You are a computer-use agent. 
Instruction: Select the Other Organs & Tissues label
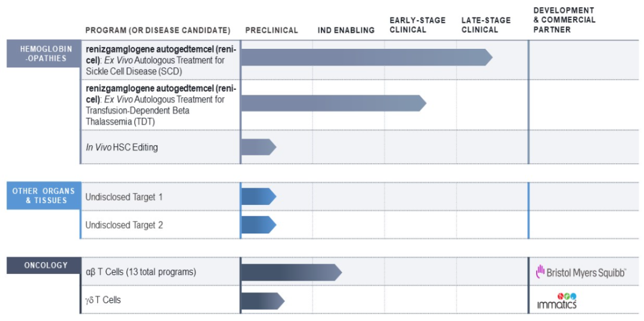(x=44, y=196)
